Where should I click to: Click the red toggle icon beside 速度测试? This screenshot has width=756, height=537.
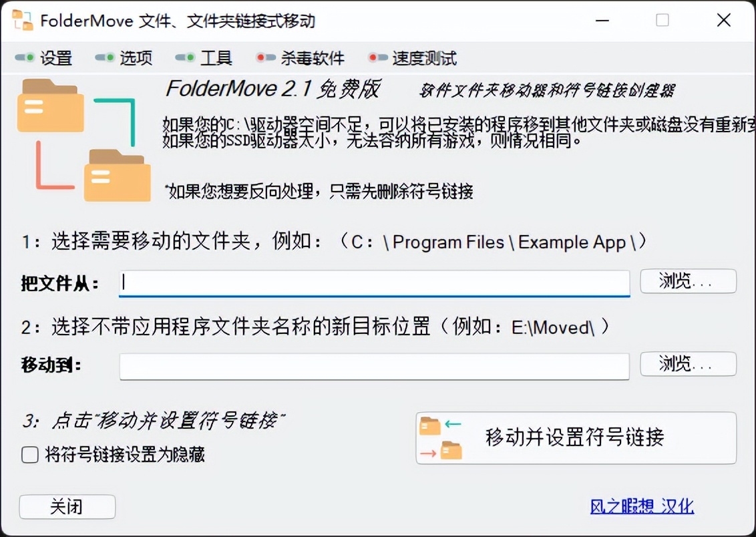[x=378, y=58]
